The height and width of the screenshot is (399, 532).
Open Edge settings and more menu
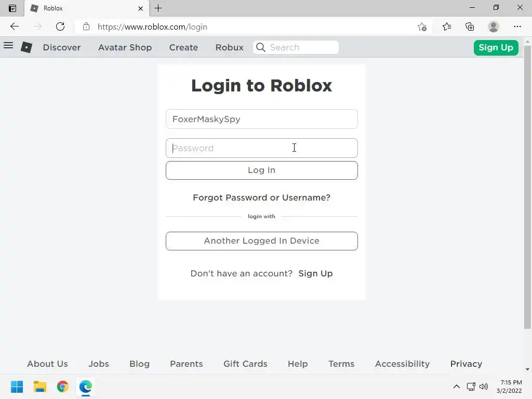coord(517,26)
